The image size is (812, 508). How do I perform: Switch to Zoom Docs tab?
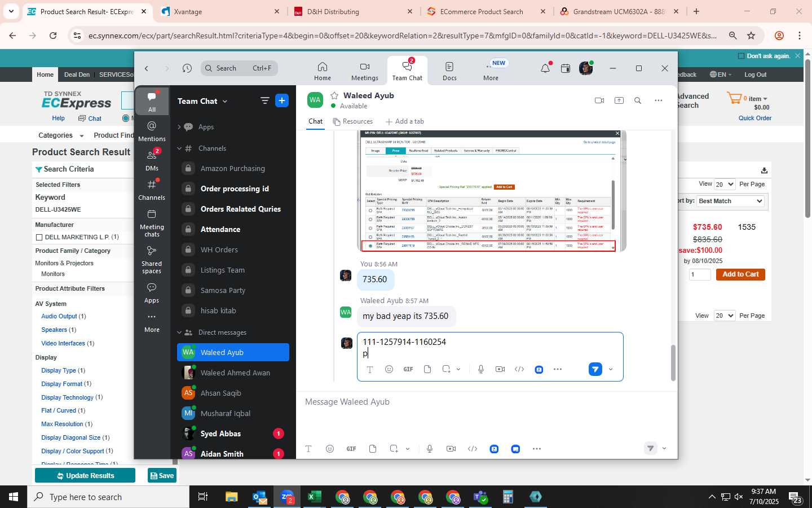point(449,71)
